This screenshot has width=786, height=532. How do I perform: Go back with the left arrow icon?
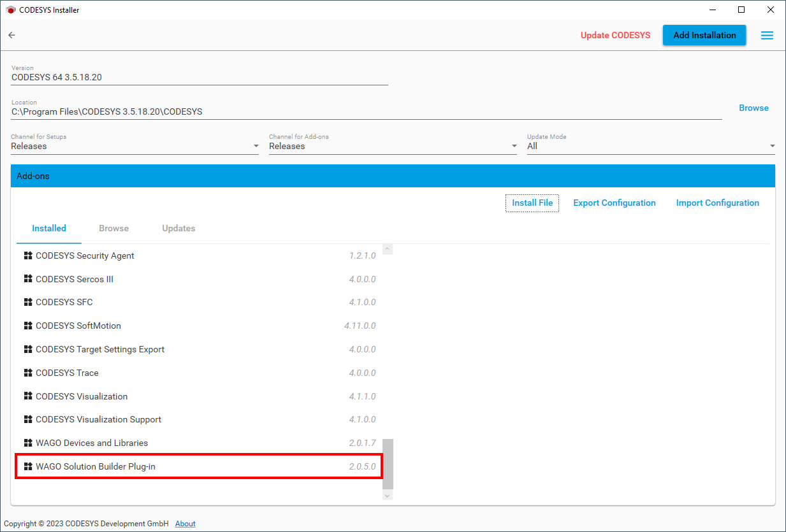tap(11, 35)
